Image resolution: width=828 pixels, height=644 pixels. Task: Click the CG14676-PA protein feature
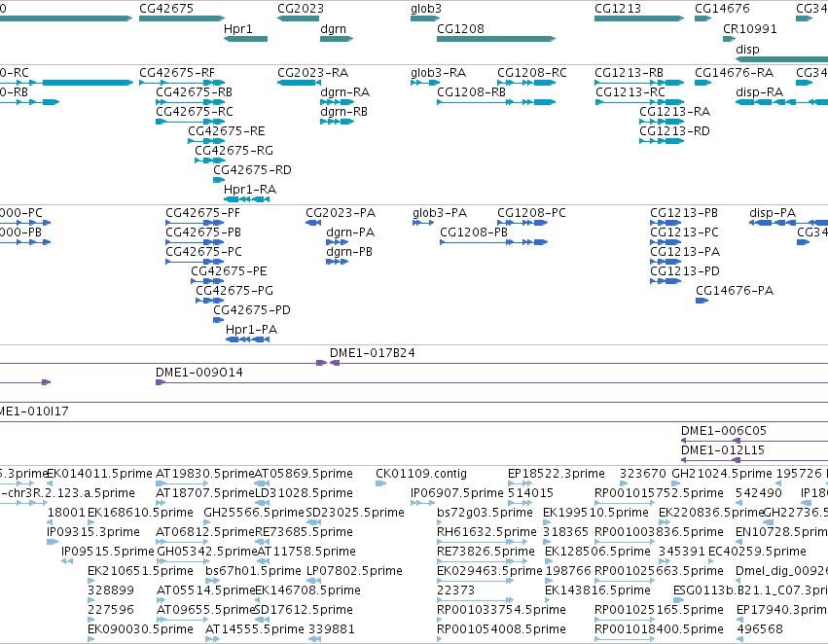coord(702,301)
